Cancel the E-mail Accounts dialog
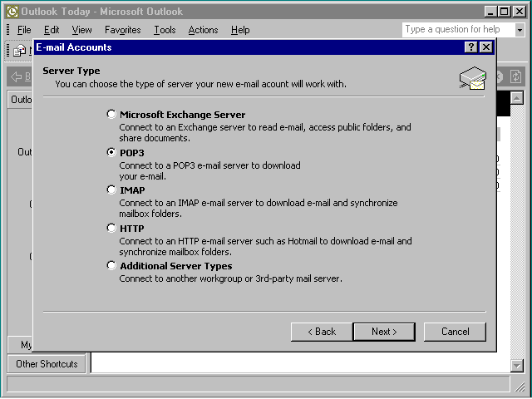 [455, 332]
